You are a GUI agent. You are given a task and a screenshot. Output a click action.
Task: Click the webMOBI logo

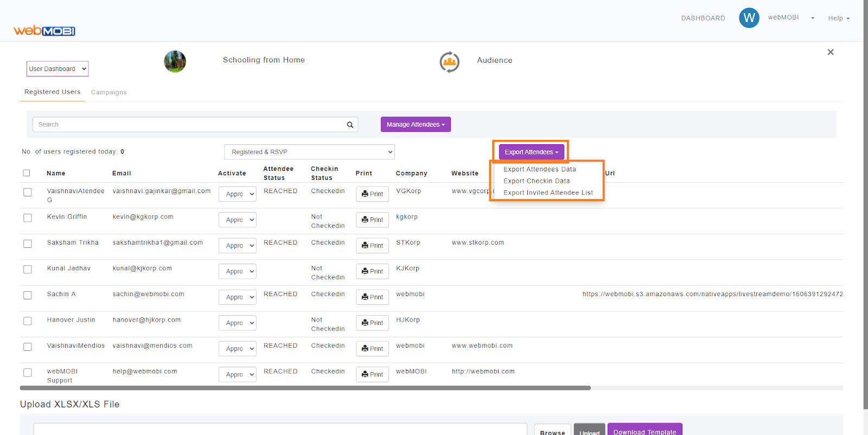44,30
